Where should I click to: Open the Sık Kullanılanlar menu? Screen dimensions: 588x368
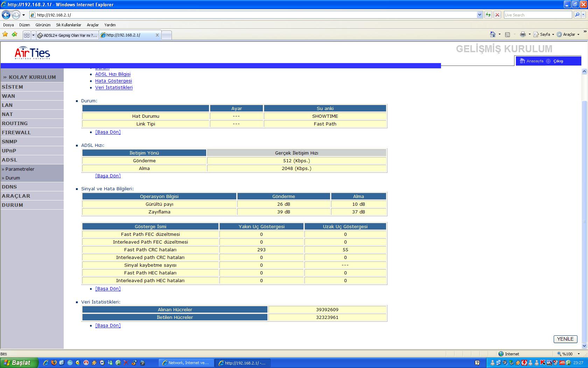point(69,25)
